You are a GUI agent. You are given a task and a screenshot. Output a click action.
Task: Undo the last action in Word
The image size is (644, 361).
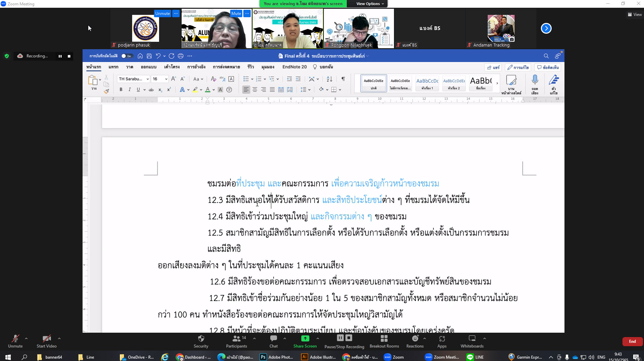tap(158, 56)
